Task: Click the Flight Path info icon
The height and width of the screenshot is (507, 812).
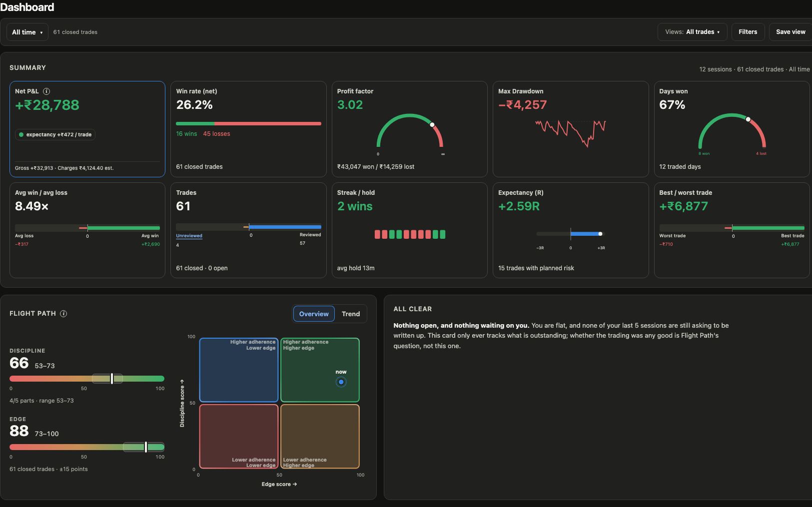Action: 63,314
